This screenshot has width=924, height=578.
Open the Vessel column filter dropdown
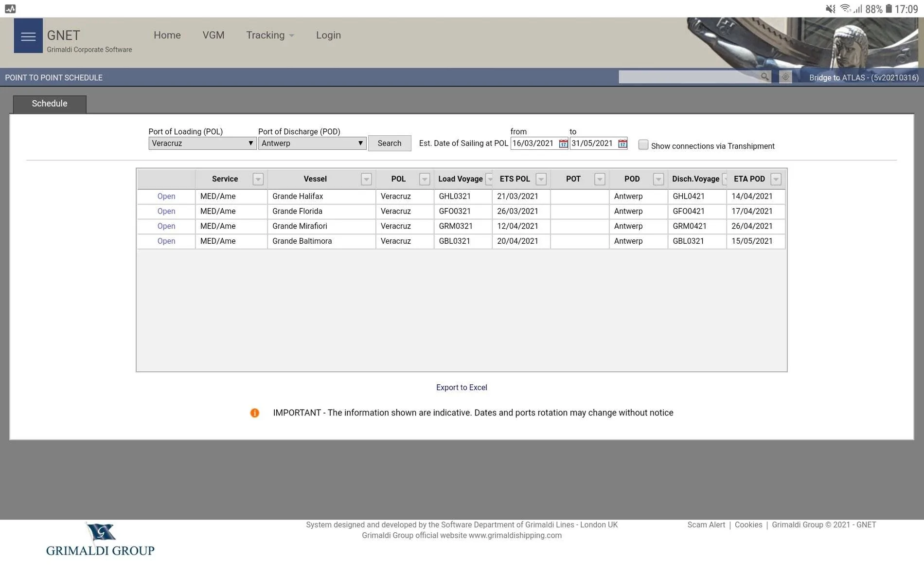tap(366, 180)
